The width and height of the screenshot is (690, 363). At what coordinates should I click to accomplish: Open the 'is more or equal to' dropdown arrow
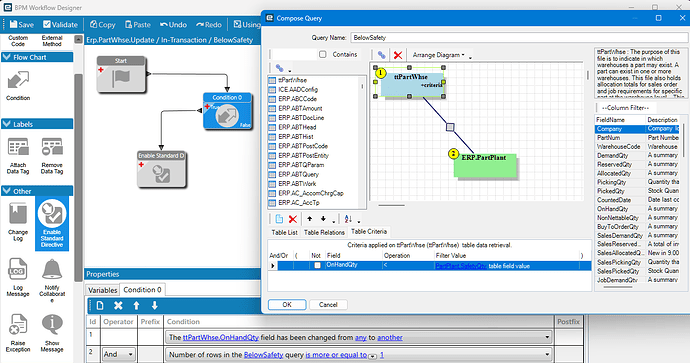[372, 356]
